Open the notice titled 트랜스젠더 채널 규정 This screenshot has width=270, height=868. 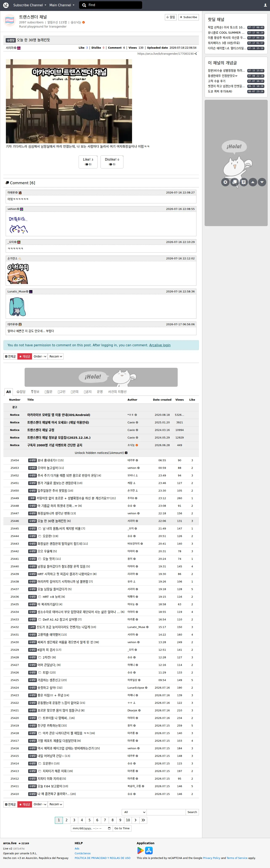(41, 430)
